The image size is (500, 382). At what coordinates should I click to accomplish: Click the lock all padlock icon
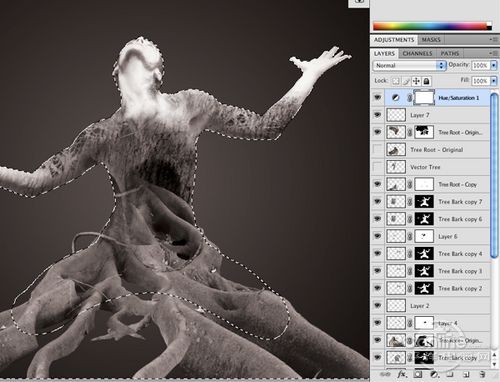click(x=427, y=81)
